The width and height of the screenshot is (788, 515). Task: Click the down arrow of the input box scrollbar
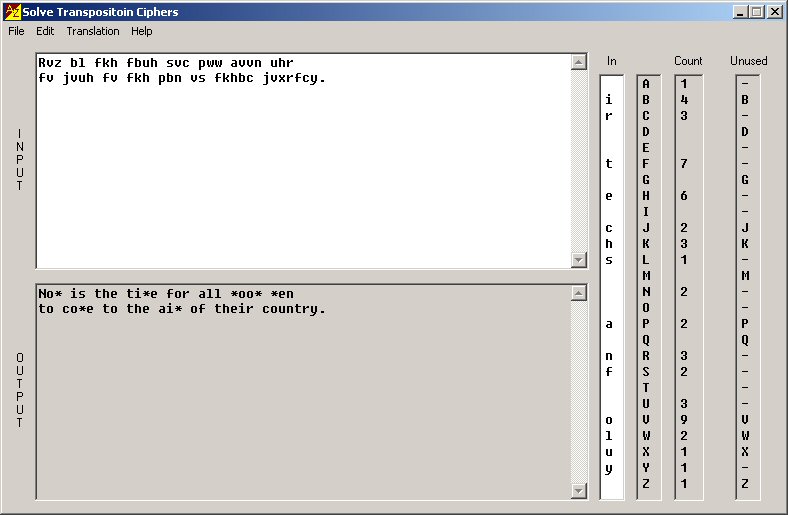[x=579, y=260]
